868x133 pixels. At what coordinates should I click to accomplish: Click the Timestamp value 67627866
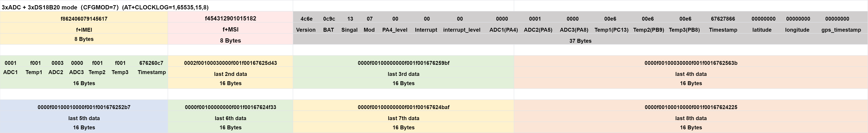coord(723,19)
